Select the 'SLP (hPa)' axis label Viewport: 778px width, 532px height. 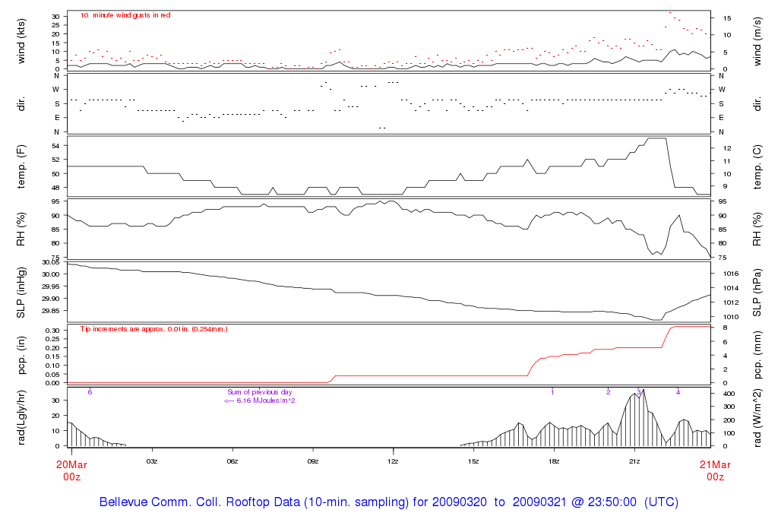(x=757, y=293)
